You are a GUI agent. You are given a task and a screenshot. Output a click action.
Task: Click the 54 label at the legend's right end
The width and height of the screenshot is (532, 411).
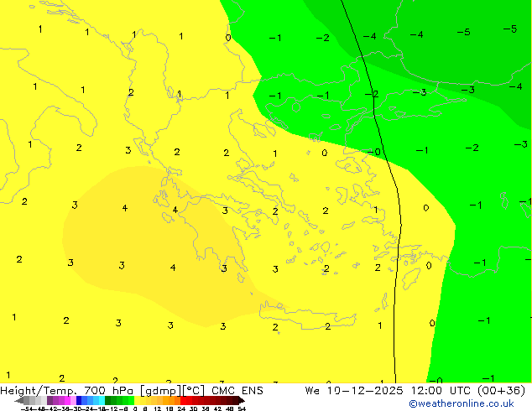(x=242, y=408)
